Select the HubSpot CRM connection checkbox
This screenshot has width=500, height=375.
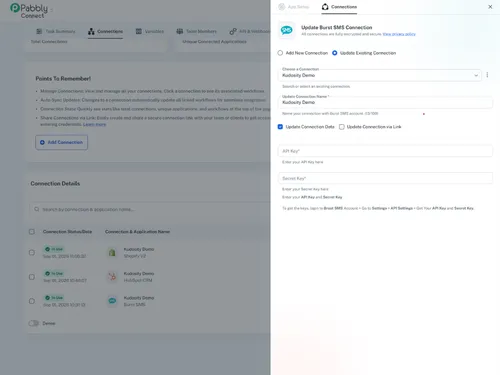[32, 277]
